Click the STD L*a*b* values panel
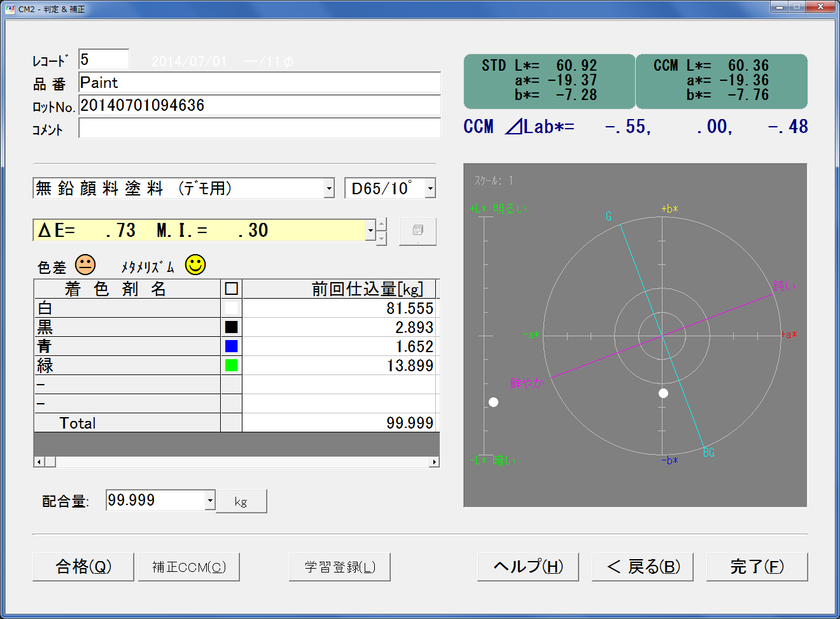Image resolution: width=840 pixels, height=619 pixels. point(549,81)
